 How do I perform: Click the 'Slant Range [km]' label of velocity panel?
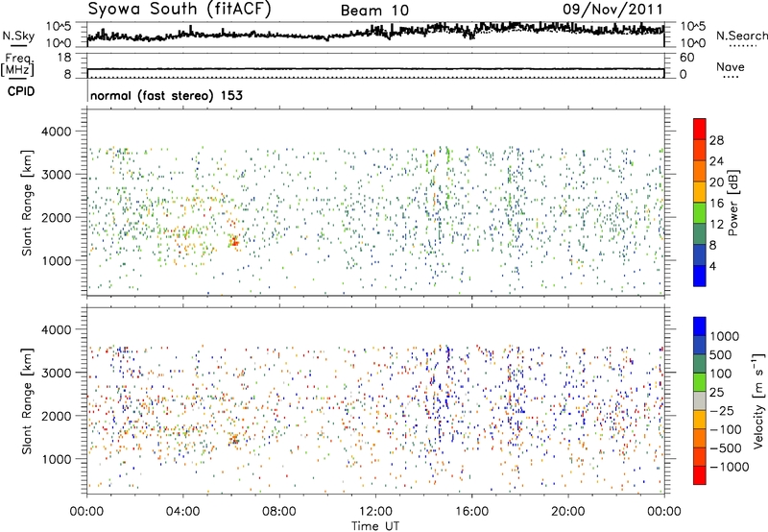[x=27, y=400]
